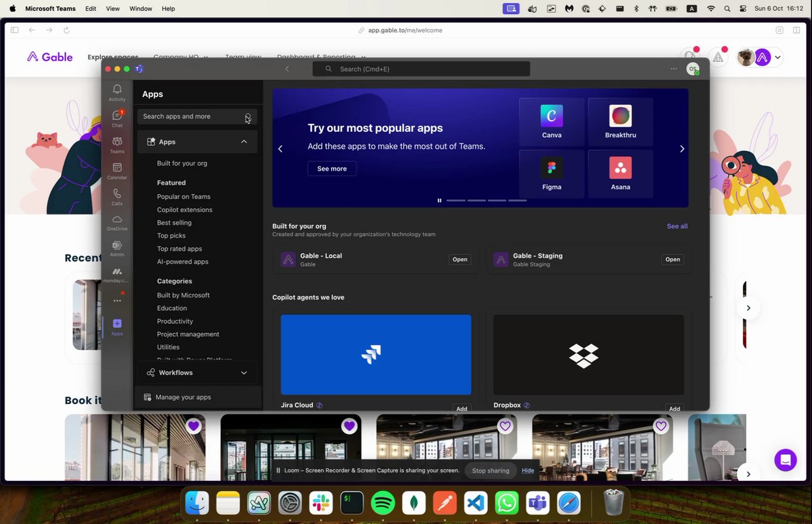Expand the Workflows section
812x524 pixels.
point(197,372)
